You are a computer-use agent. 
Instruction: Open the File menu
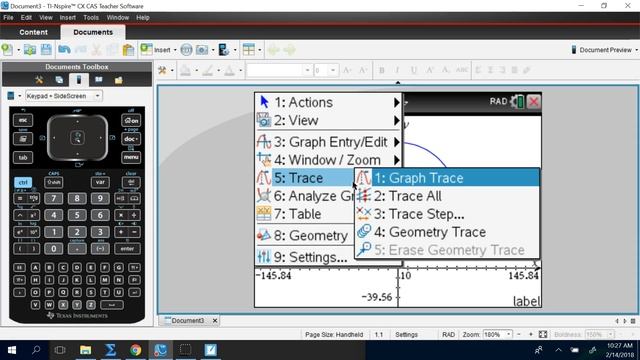pos(8,18)
